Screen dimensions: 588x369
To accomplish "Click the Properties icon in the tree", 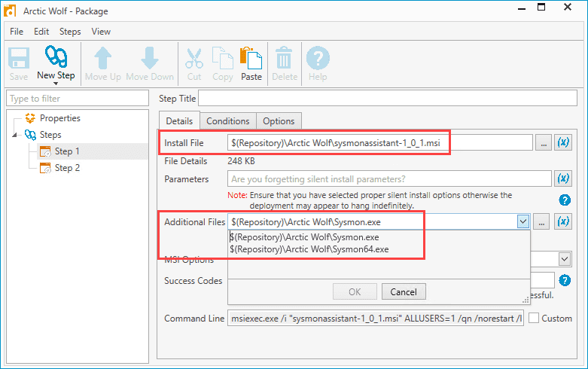I will coord(30,118).
